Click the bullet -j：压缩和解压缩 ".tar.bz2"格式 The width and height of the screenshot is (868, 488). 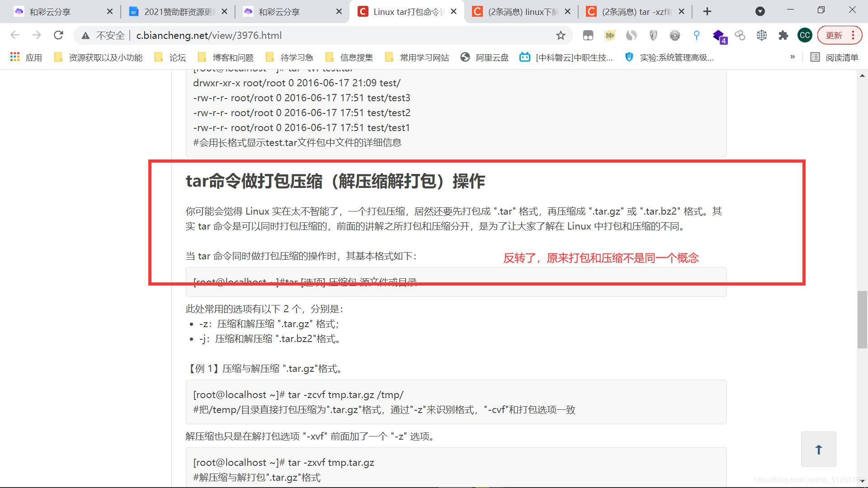point(271,339)
